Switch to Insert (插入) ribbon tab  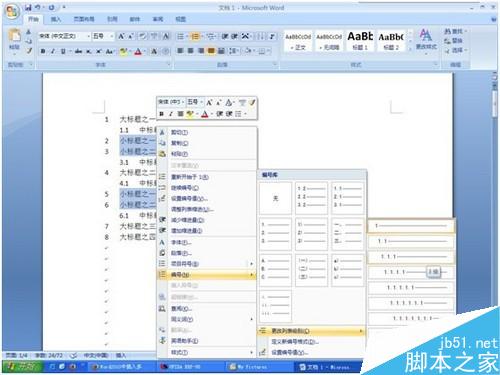pos(56,19)
